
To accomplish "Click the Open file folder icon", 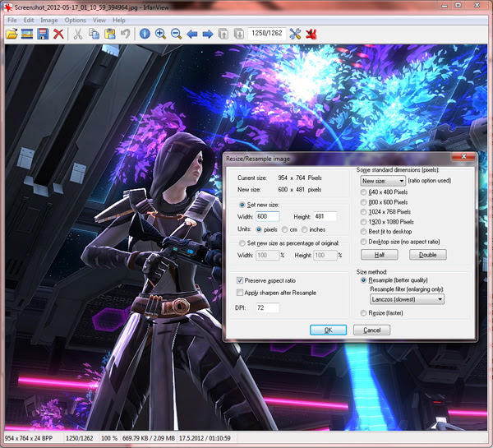I will coord(12,34).
